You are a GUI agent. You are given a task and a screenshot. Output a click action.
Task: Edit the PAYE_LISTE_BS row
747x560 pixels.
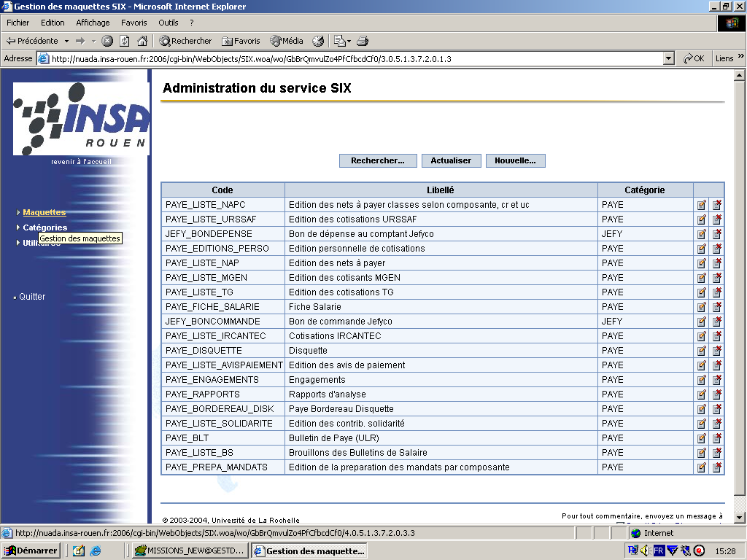(701, 453)
